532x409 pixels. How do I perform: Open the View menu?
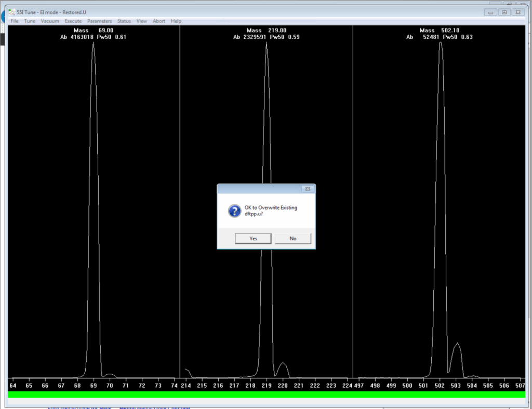coord(141,21)
